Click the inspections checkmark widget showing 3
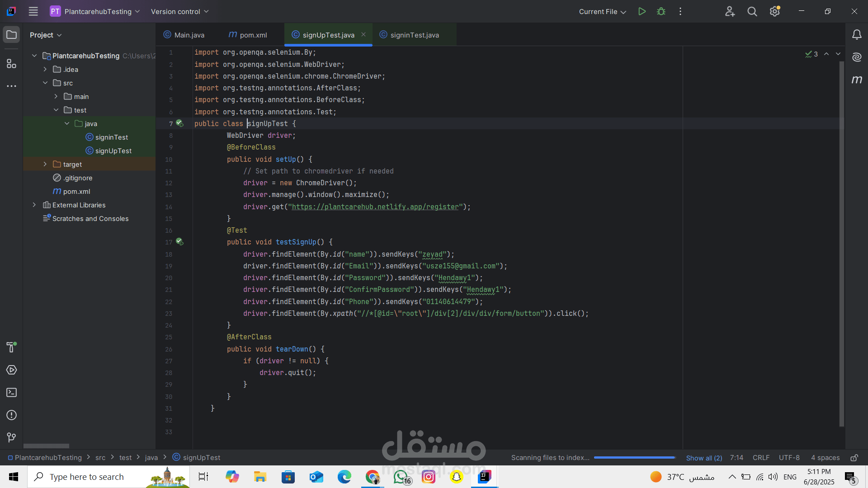This screenshot has height=488, width=868. pos(811,54)
